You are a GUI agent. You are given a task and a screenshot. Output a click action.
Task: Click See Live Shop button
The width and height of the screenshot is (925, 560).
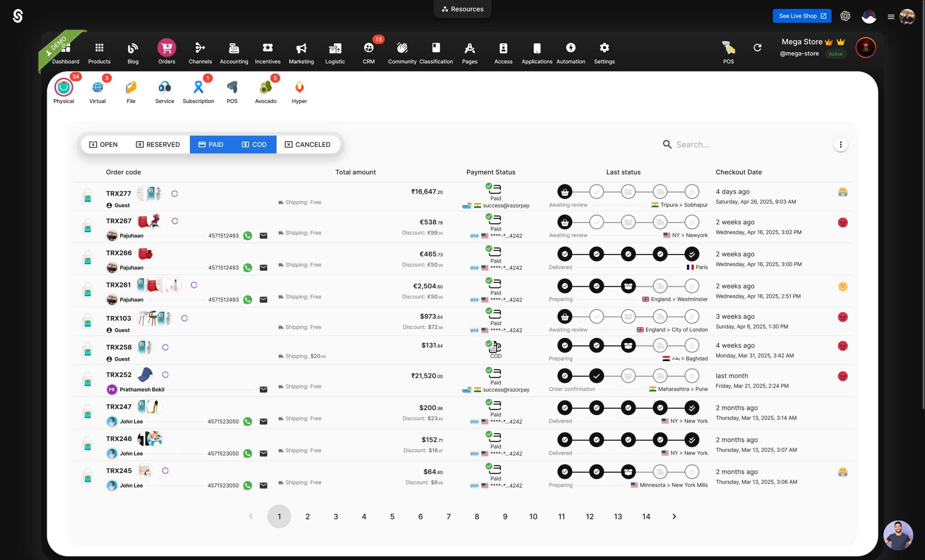802,16
